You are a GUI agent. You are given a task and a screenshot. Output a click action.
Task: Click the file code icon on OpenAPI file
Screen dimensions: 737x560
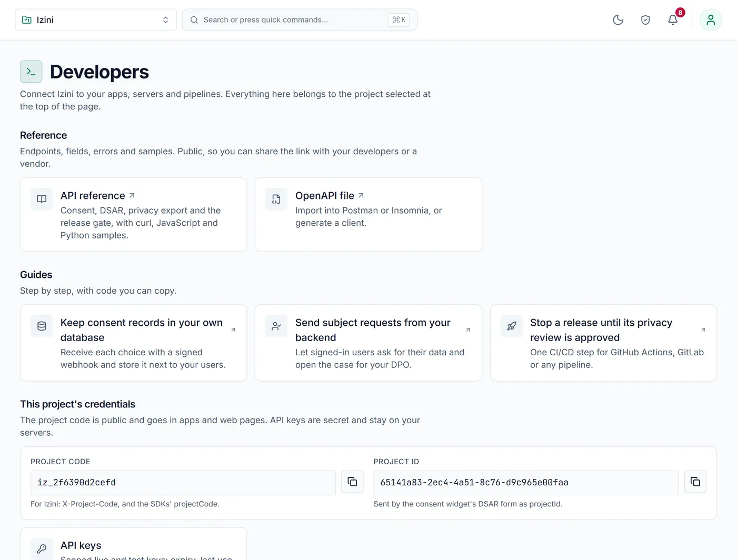click(276, 199)
